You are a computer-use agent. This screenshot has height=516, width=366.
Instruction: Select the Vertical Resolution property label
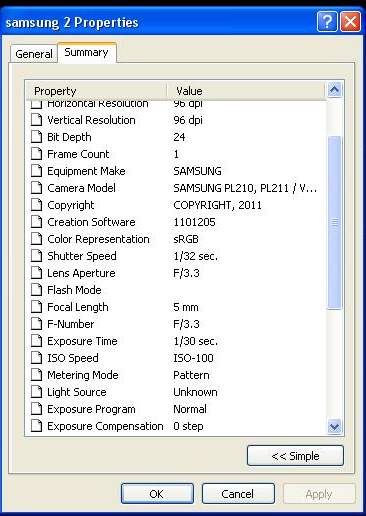91,120
